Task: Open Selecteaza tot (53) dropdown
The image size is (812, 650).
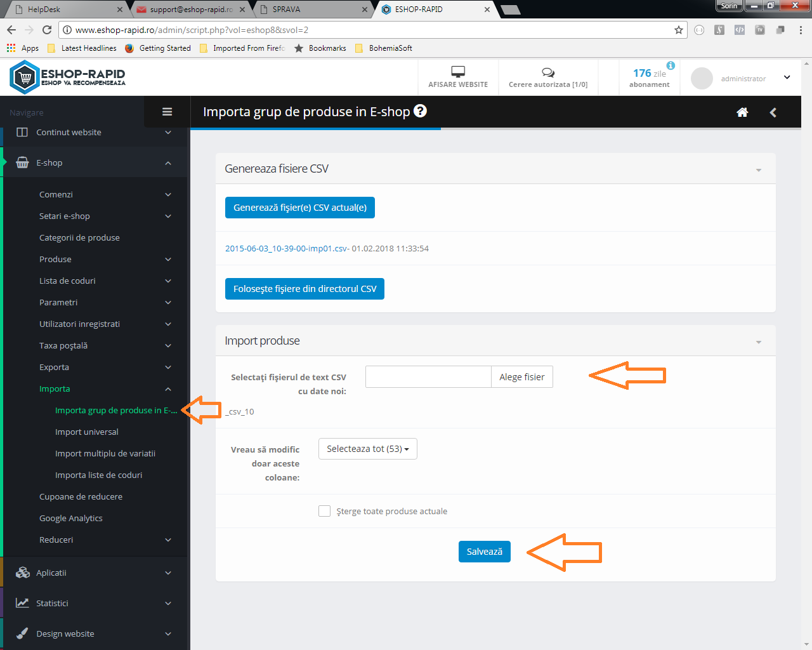Action: pos(368,449)
